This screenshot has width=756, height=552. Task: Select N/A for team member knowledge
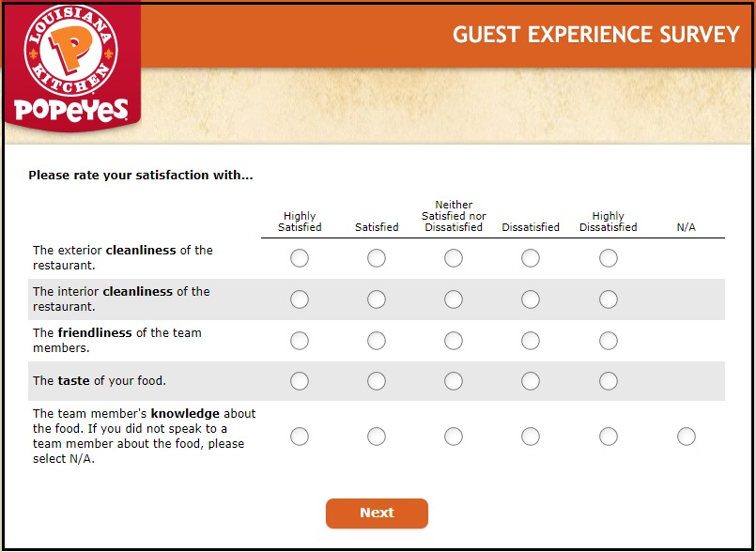click(685, 436)
